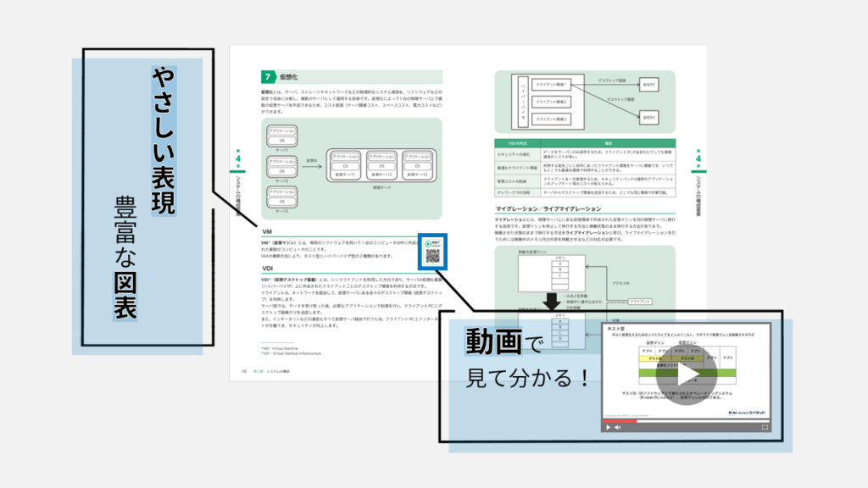This screenshot has width=868, height=488.
Task: Enter fullscreen with the video's fullscreen icon
Action: click(765, 428)
